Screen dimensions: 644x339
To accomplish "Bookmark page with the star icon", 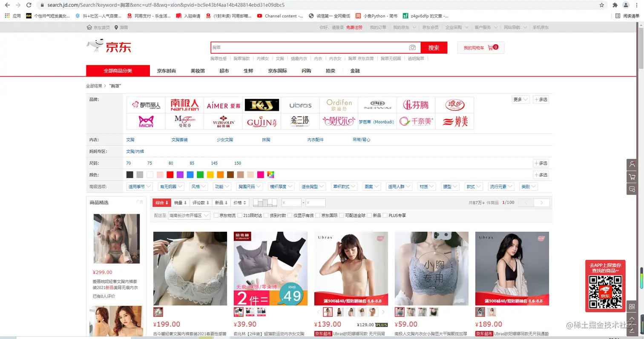I will click(602, 5).
